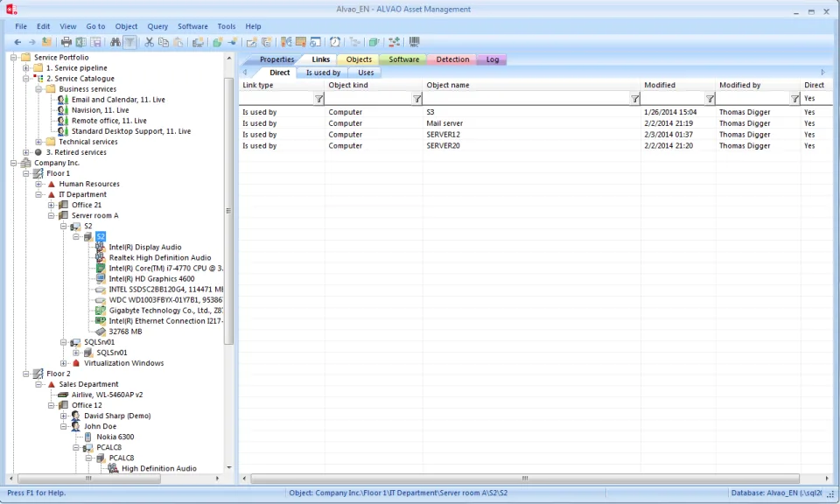Viewport: 840px width, 504px height.
Task: Click the Modified column header
Action: (x=678, y=85)
